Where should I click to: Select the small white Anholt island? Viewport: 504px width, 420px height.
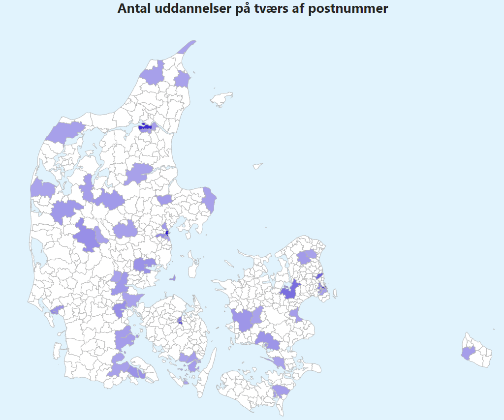coord(257,166)
